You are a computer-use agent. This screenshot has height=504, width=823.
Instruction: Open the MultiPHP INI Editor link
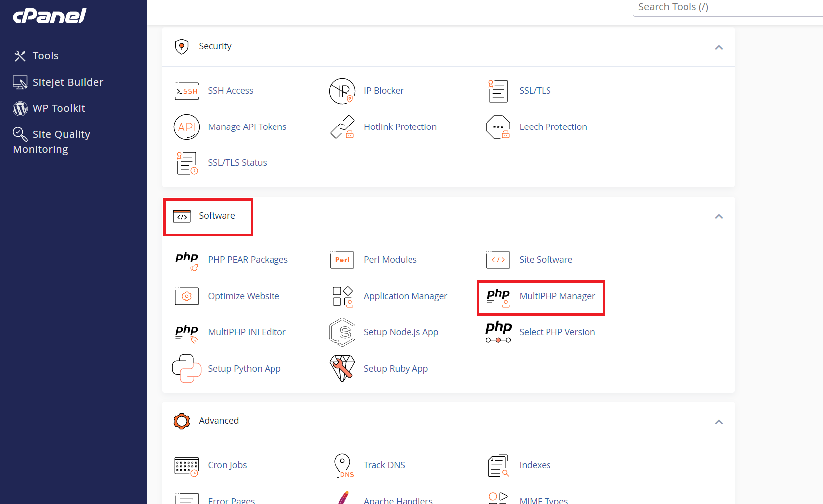point(247,332)
